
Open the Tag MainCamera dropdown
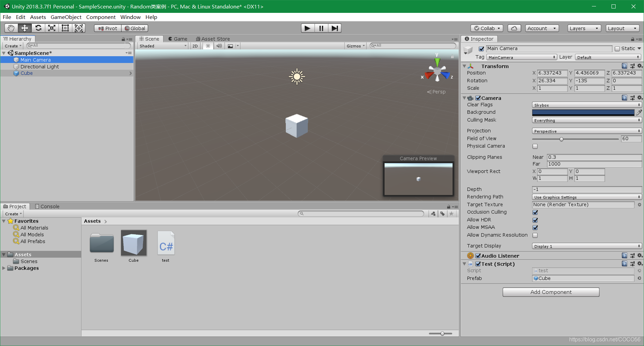point(522,57)
